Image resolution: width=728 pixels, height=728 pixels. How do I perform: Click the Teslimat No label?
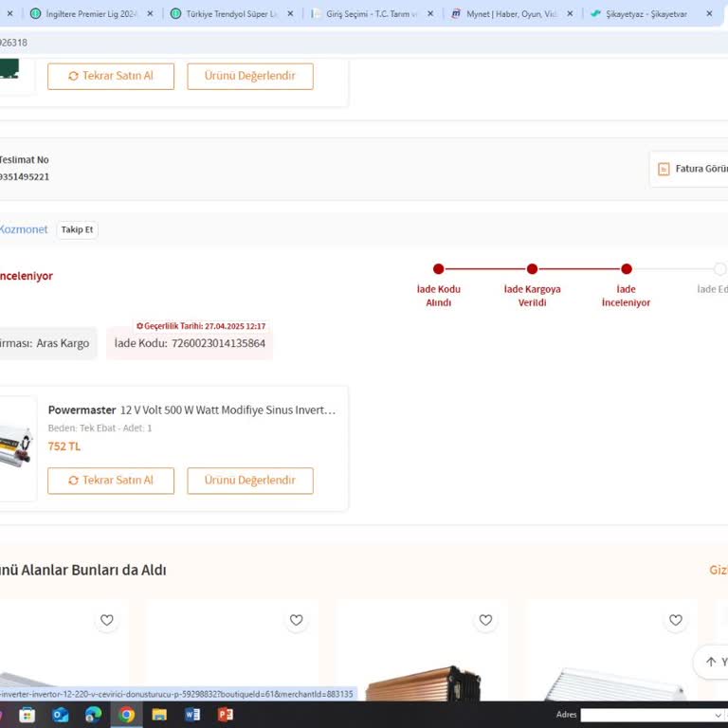coord(24,159)
